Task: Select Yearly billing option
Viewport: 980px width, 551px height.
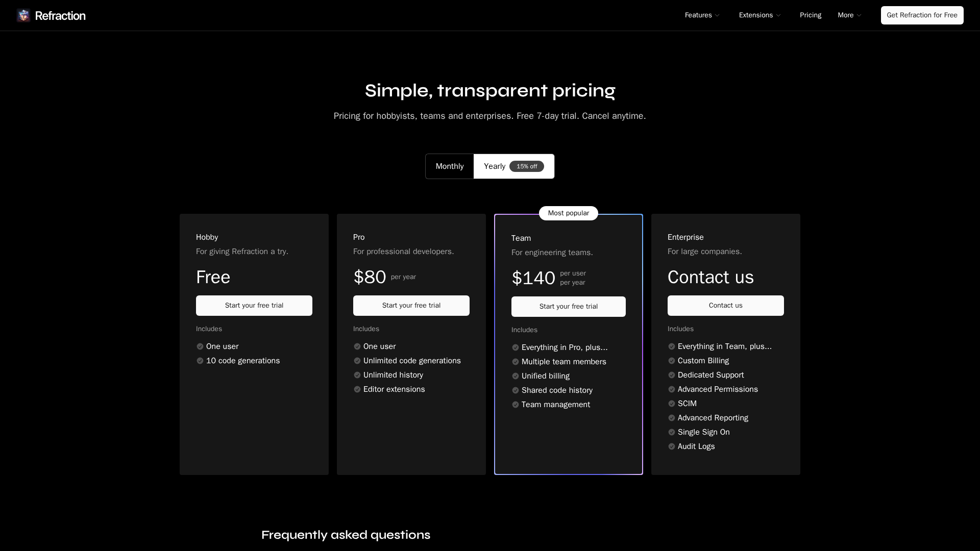Action: 495,166
